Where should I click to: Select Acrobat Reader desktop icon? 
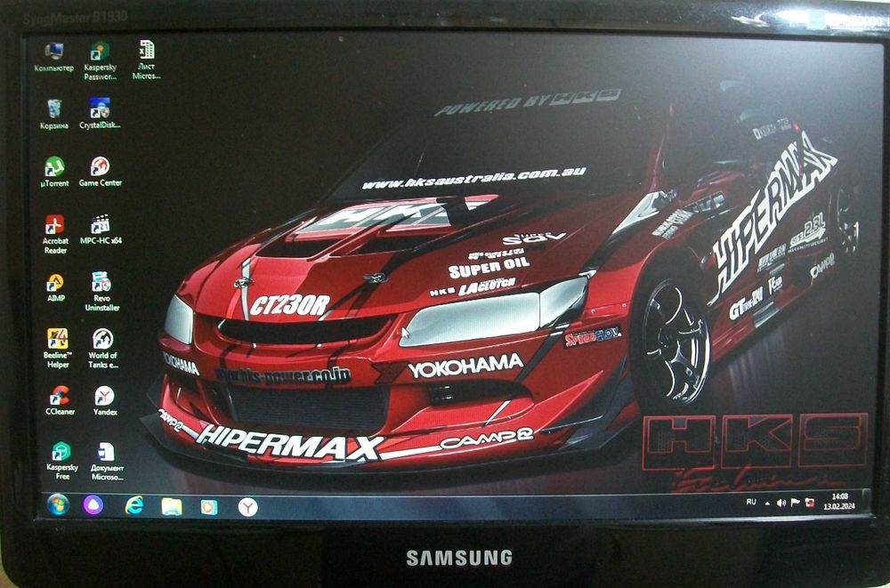(55, 235)
